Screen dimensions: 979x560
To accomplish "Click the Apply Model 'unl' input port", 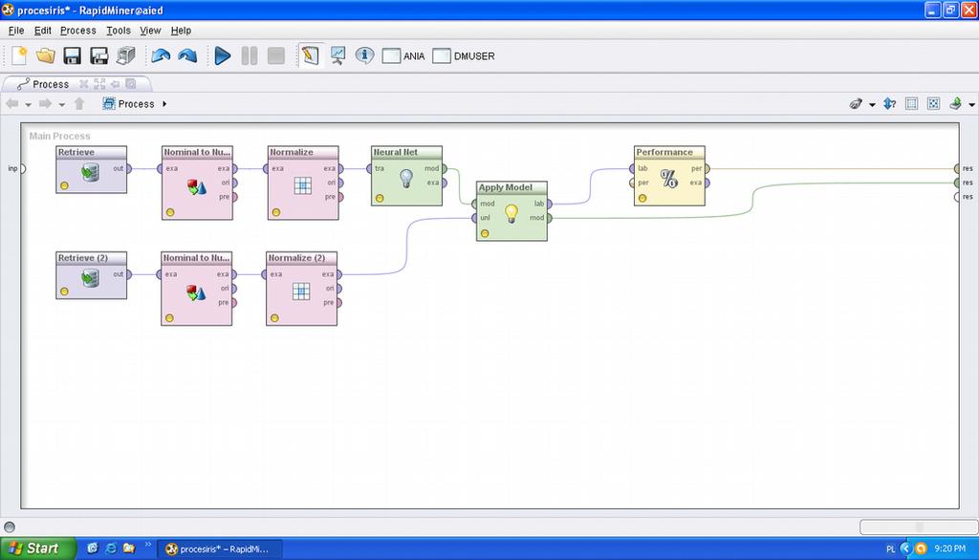I will click(475, 218).
